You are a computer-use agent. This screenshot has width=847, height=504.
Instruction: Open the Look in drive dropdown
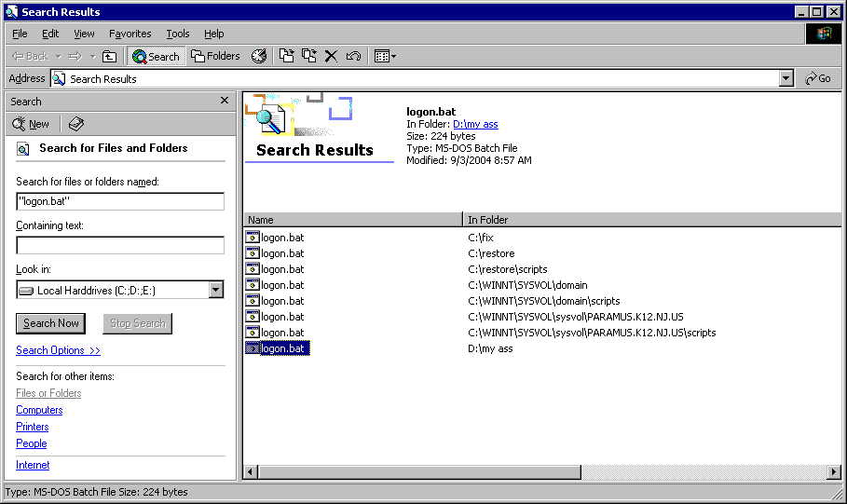(216, 290)
